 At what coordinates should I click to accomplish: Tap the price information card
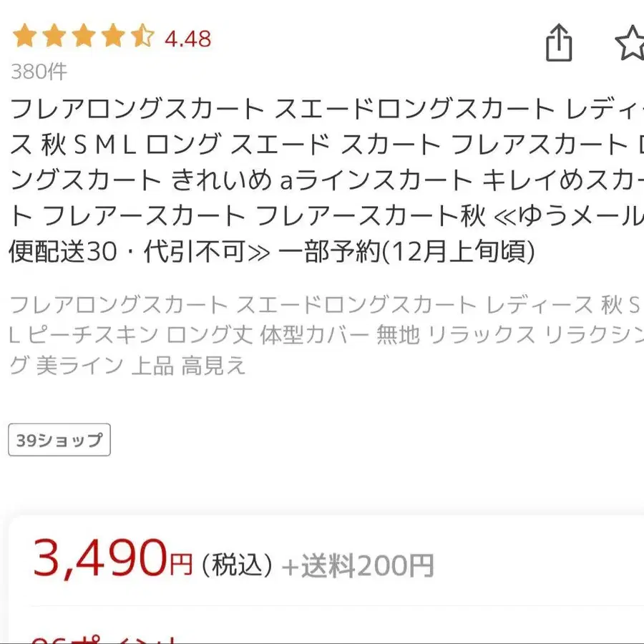pyautogui.click(x=322, y=572)
